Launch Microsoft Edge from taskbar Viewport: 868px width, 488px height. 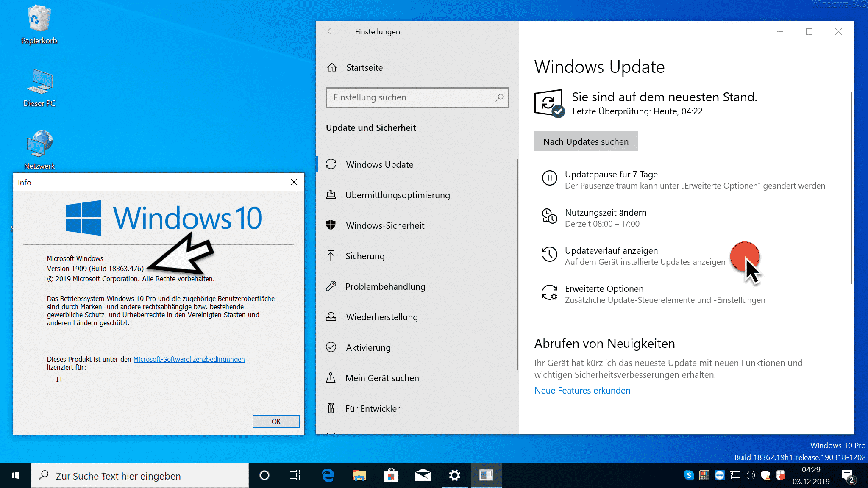328,475
